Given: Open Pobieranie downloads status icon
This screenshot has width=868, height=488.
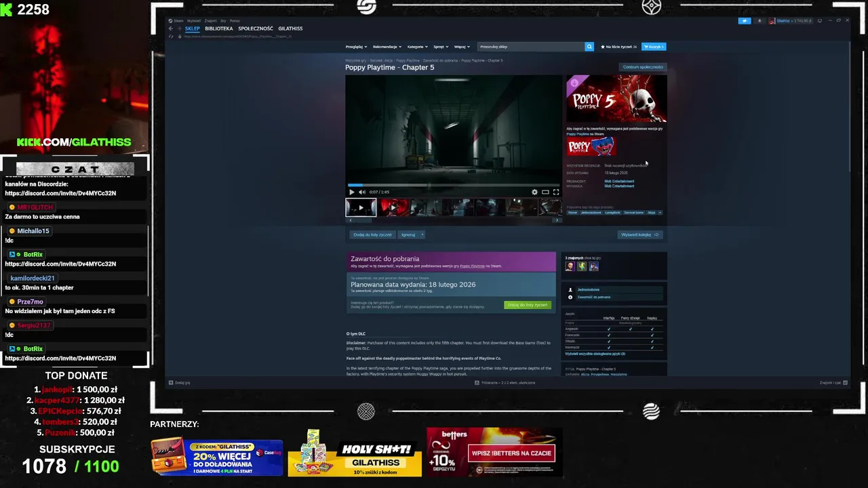Looking at the screenshot, I should 477,383.
